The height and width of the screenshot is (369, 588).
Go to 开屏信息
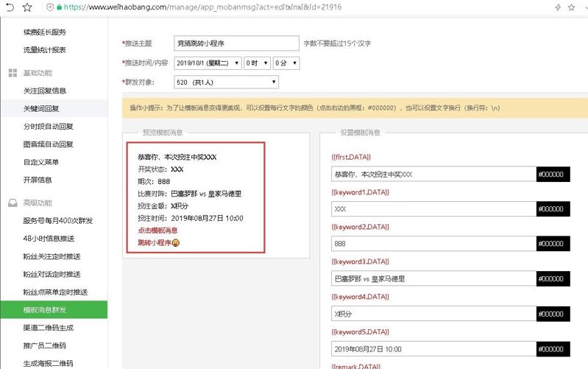pos(38,180)
